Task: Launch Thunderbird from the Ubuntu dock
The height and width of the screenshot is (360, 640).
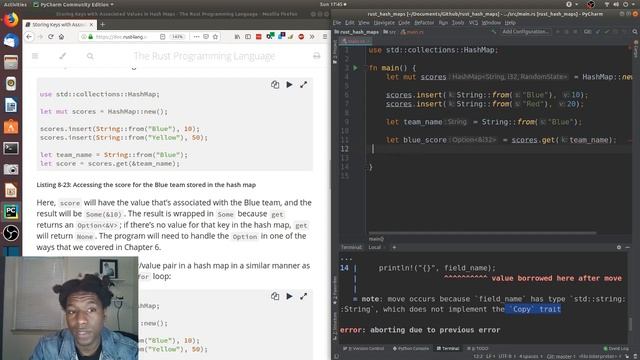Action: pyautogui.click(x=11, y=41)
